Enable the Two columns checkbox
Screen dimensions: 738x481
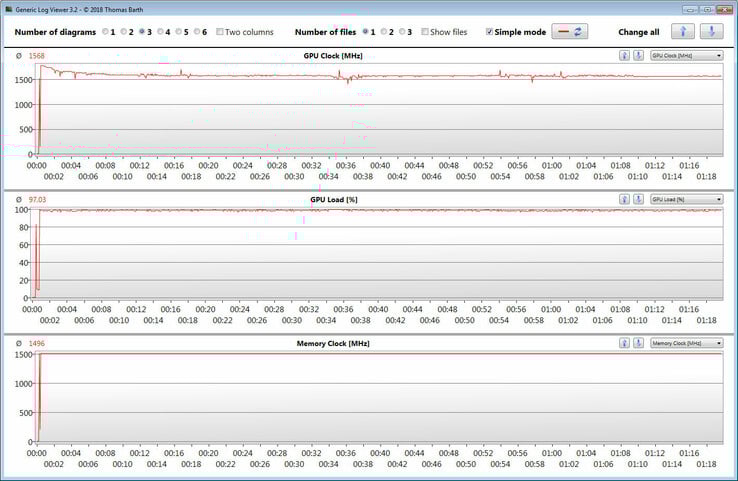coord(220,32)
